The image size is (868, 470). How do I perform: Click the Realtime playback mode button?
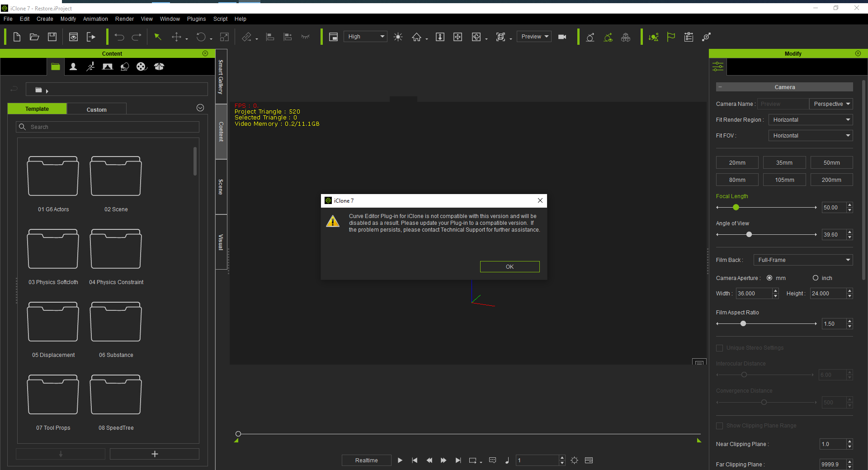pos(366,461)
